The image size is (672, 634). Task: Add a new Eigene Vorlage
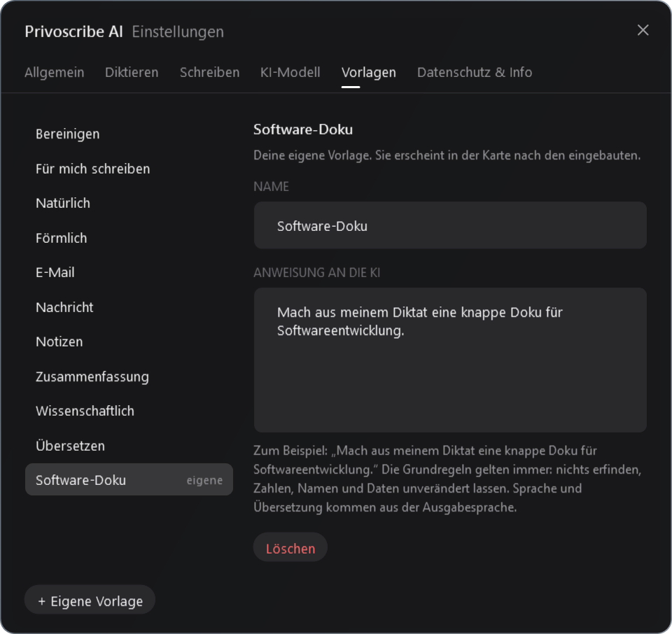90,600
